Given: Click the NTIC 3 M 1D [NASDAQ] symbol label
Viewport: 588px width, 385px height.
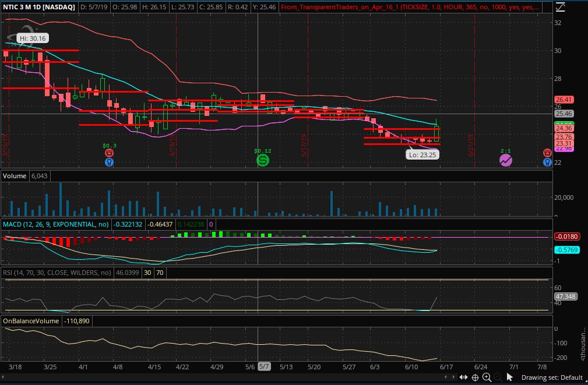Looking at the screenshot, I should click(39, 7).
